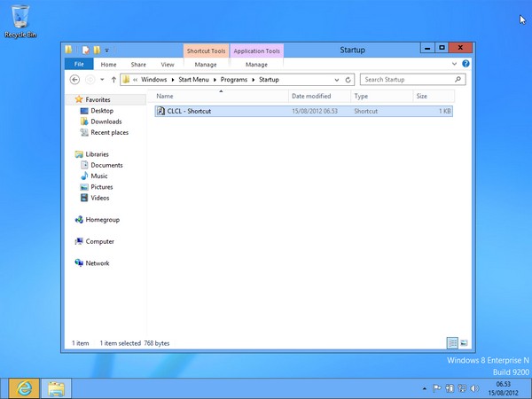Click the Start Menu breadcrumb segment

click(x=193, y=80)
